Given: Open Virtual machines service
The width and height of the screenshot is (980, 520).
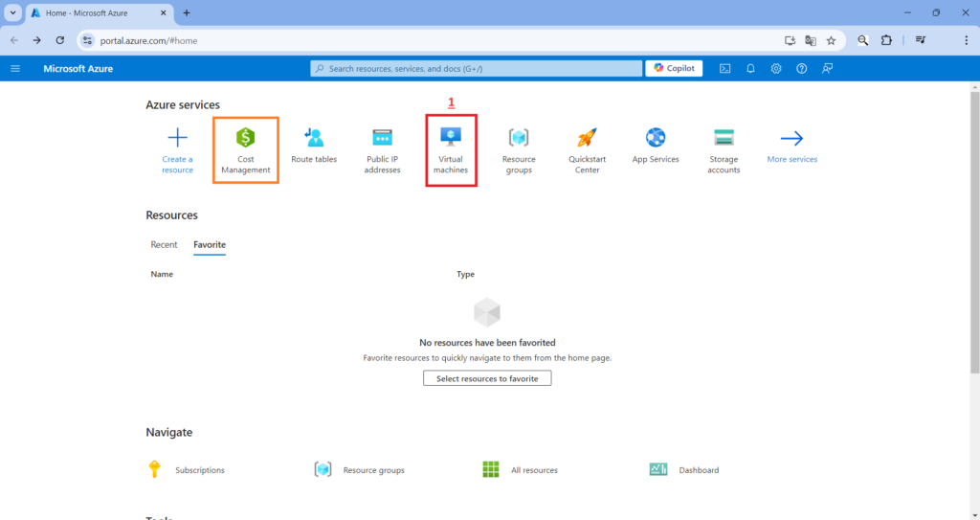Looking at the screenshot, I should pyautogui.click(x=452, y=148).
